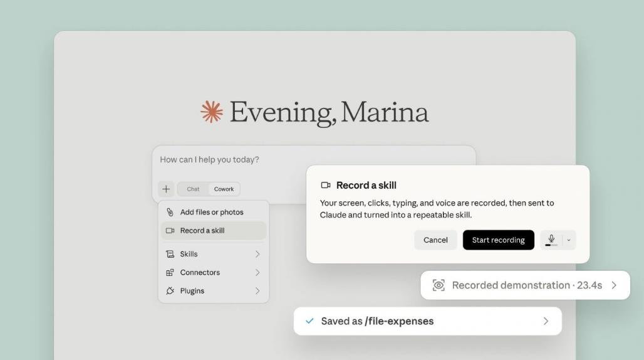The height and width of the screenshot is (360, 644).
Task: Click the paperclip icon beside Add files
Action: (170, 212)
